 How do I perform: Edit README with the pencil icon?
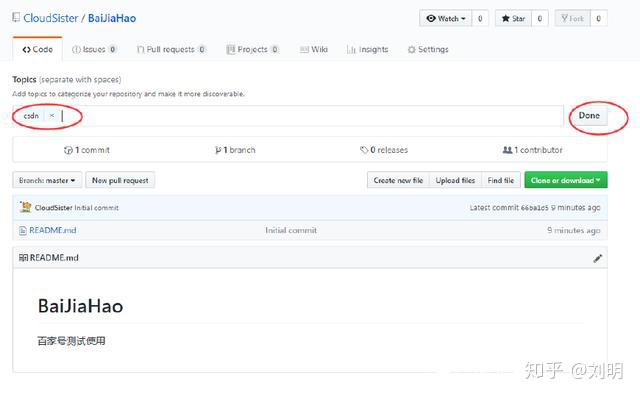click(598, 258)
